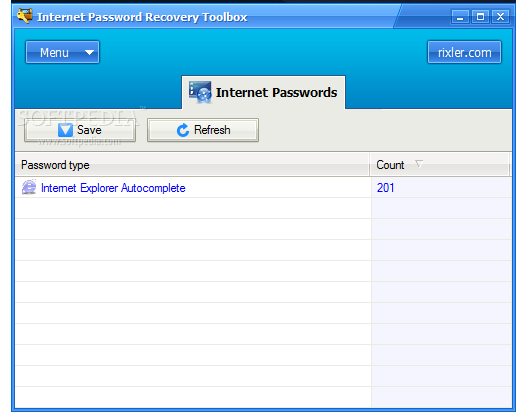Click the Count column sort triangle
Image resolution: width=516 pixels, height=412 pixels.
[x=419, y=164]
